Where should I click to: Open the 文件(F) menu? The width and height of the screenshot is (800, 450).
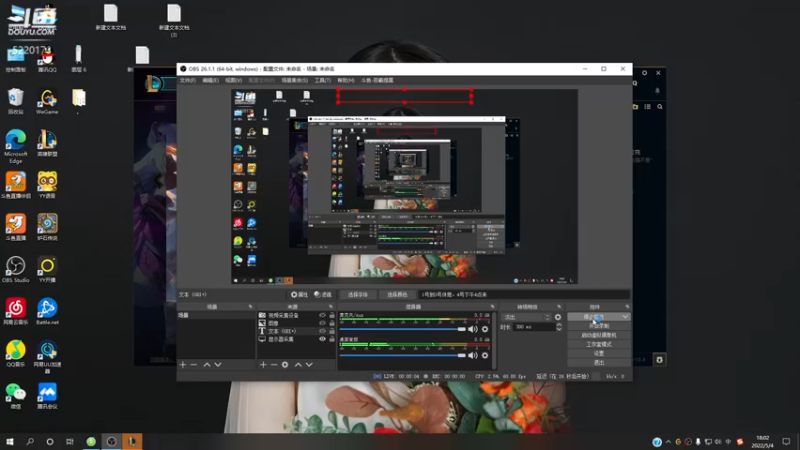[x=187, y=80]
